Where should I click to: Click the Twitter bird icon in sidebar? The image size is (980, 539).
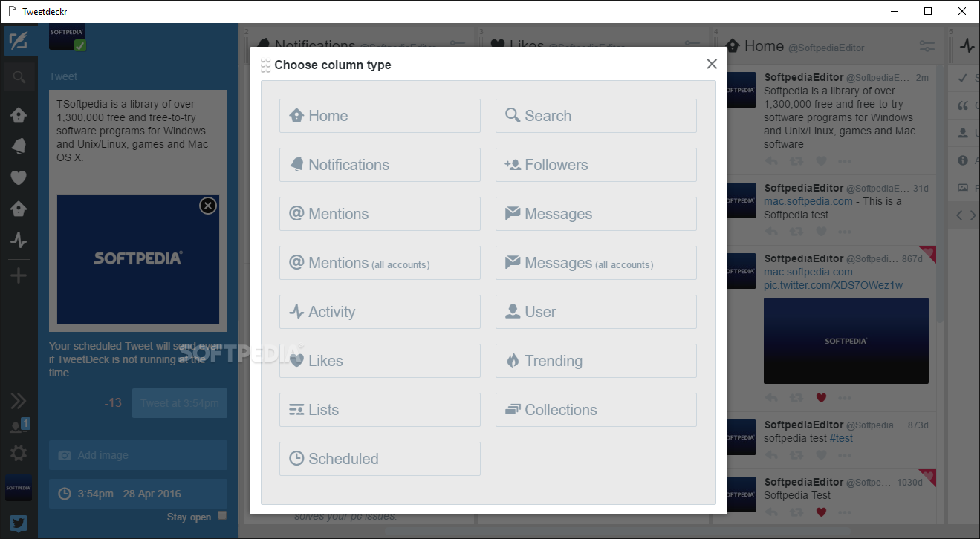19,523
